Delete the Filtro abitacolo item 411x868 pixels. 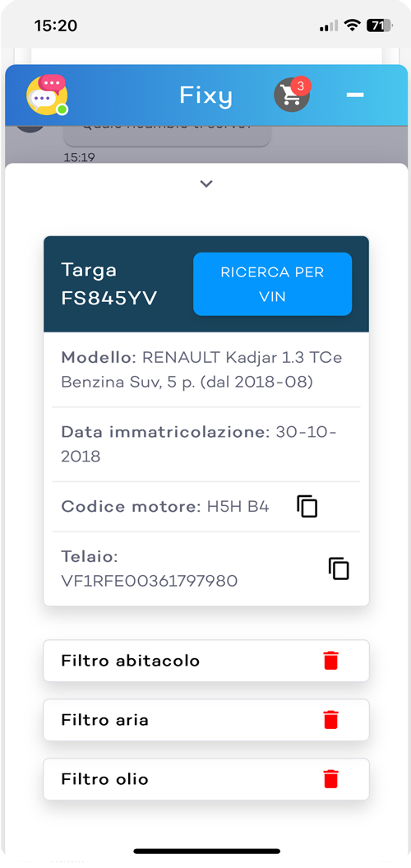pos(330,661)
